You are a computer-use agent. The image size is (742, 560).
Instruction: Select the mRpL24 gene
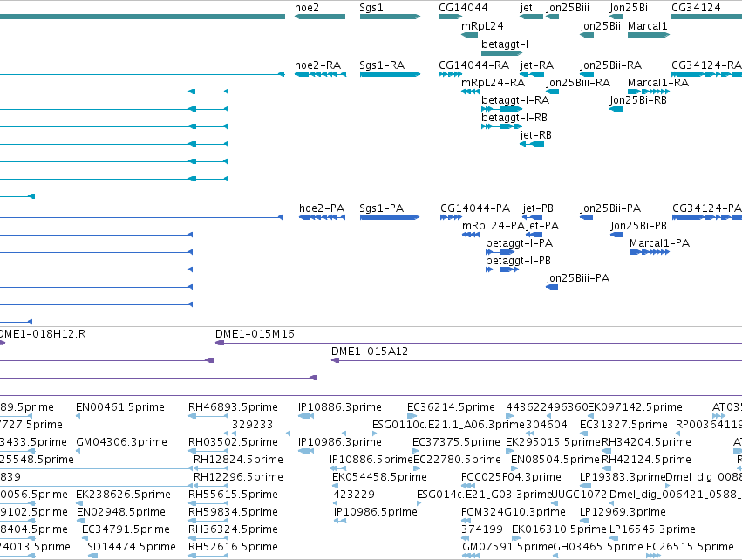(x=469, y=35)
